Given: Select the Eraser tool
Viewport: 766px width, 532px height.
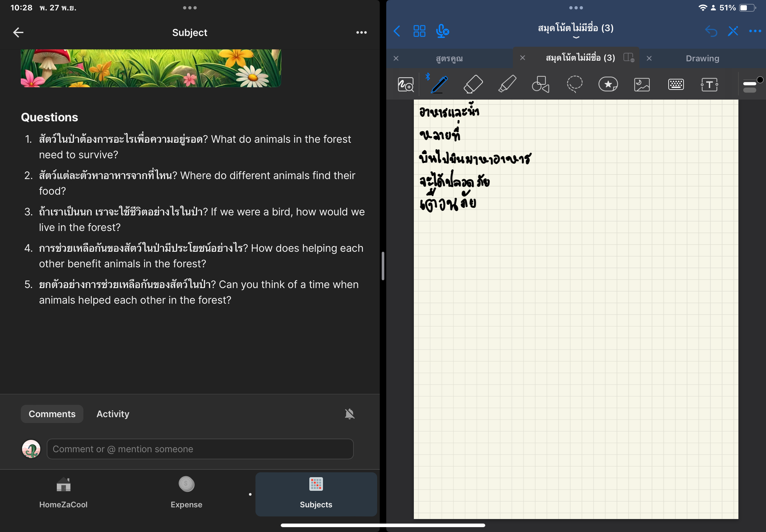Looking at the screenshot, I should [473, 84].
